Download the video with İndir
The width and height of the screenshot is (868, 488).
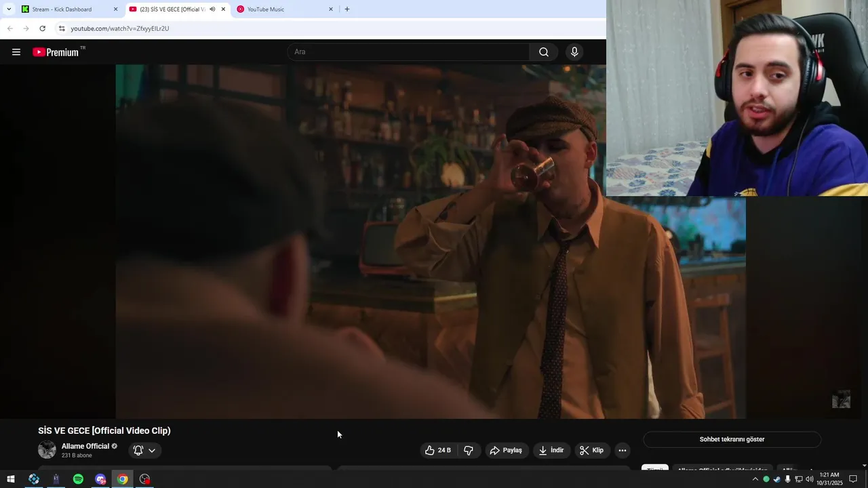tap(551, 450)
